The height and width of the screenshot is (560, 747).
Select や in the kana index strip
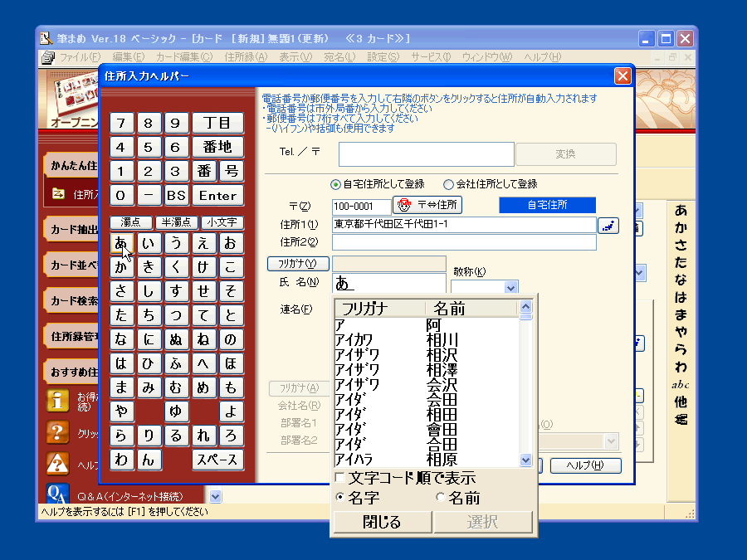point(681,333)
